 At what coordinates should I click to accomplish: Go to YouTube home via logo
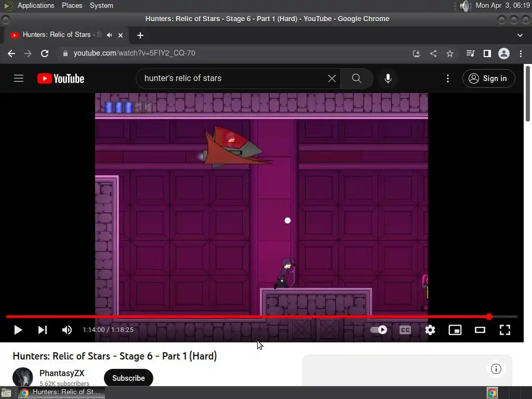[x=61, y=78]
